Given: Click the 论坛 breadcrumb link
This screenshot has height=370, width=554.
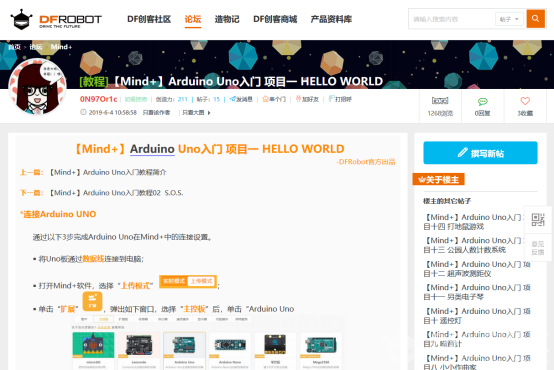Looking at the screenshot, I should tap(36, 47).
